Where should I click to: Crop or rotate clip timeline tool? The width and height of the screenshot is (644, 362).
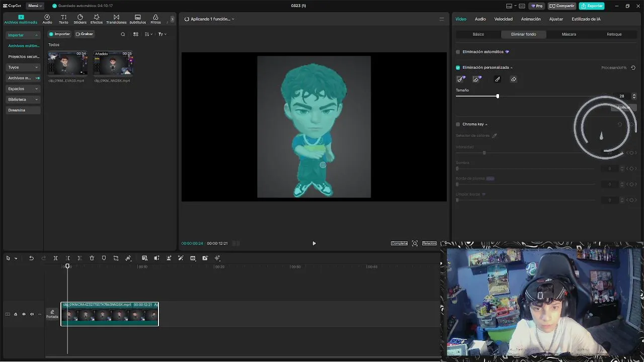116,258
